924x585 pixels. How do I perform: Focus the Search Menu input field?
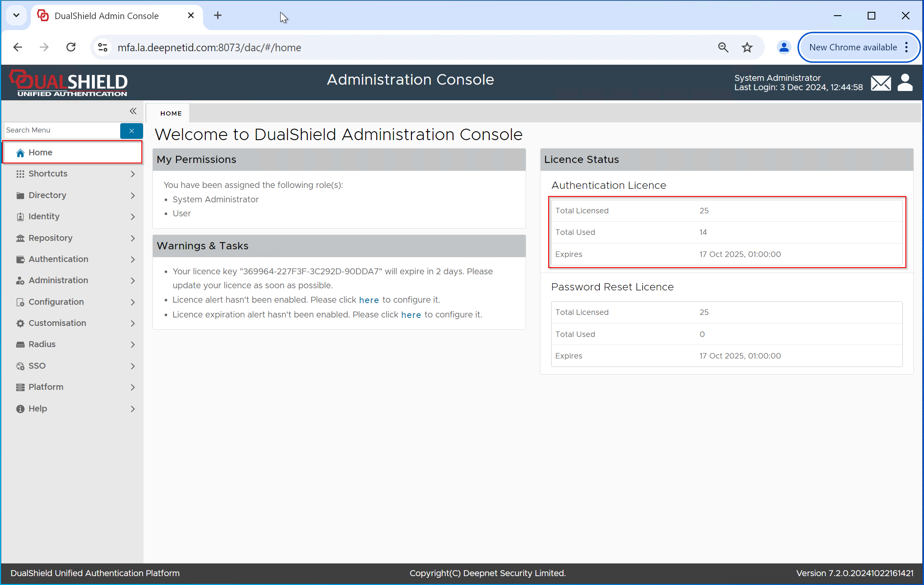(x=62, y=130)
